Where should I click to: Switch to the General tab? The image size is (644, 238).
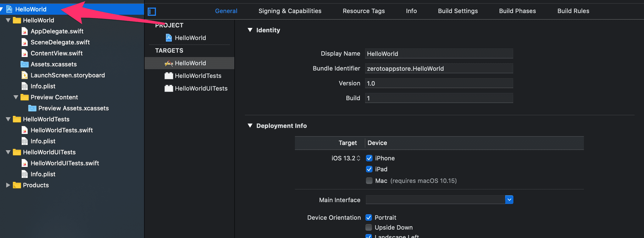pyautogui.click(x=226, y=11)
